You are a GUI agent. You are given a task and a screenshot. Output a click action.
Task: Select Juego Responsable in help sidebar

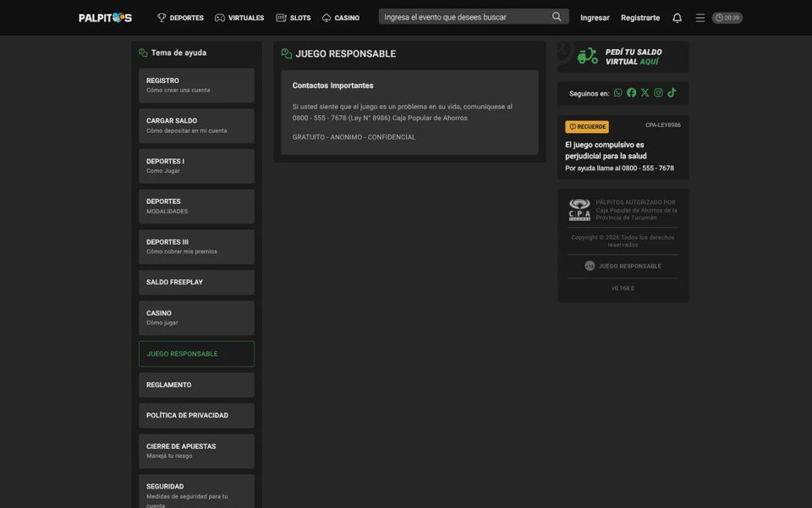(x=196, y=354)
